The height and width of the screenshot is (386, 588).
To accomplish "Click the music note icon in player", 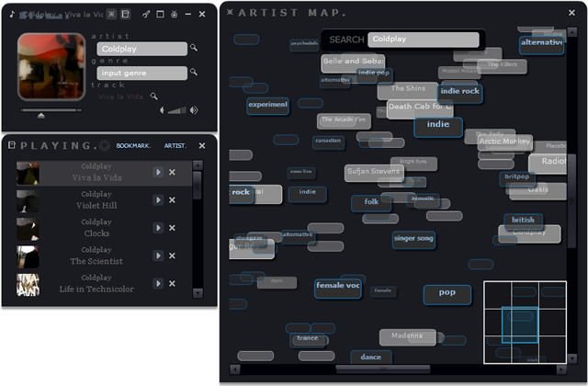I will (12, 15).
